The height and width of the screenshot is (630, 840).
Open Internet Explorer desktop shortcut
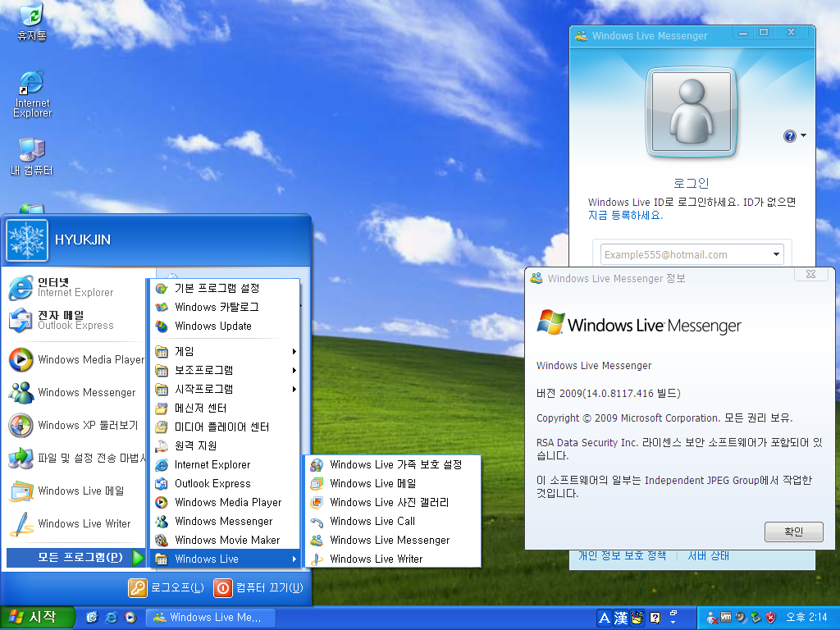pos(32,94)
